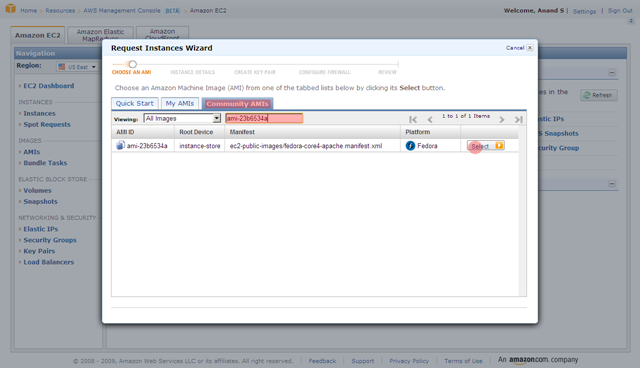Select the ami-23b6534a Fedora image

coord(486,146)
